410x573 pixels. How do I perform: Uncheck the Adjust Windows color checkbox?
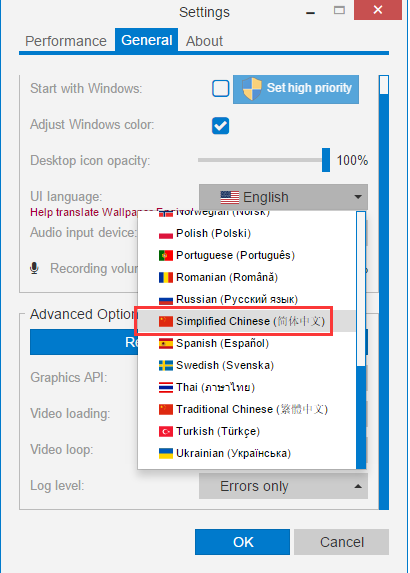click(x=220, y=125)
